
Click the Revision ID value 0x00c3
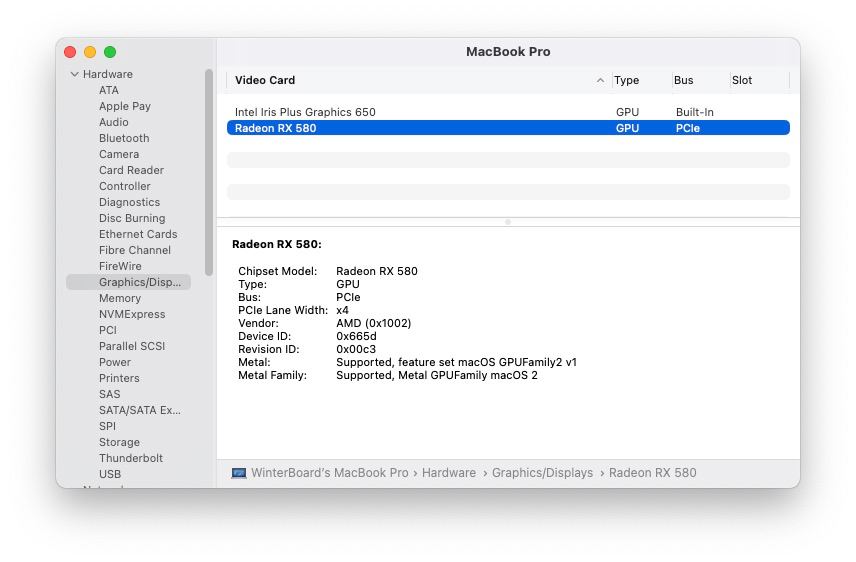pos(356,350)
